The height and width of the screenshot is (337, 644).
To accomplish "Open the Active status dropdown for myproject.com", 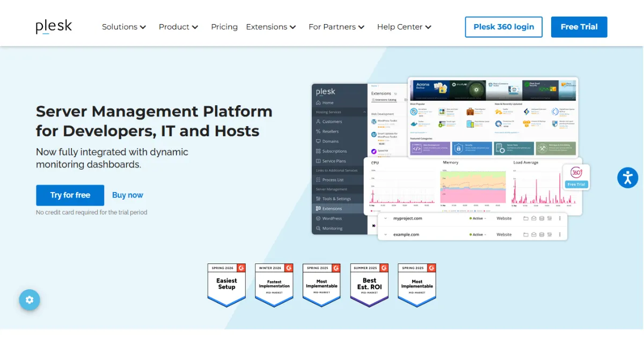I will tap(478, 218).
